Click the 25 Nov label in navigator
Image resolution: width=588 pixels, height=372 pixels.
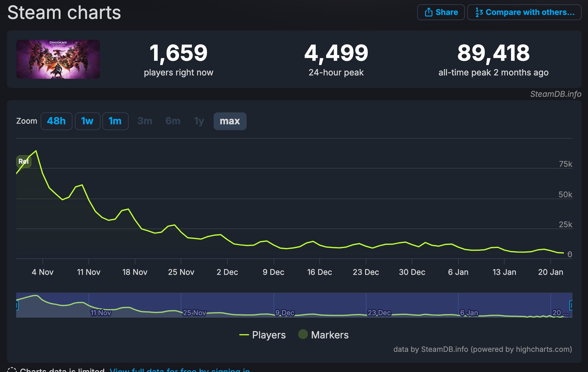point(194,313)
